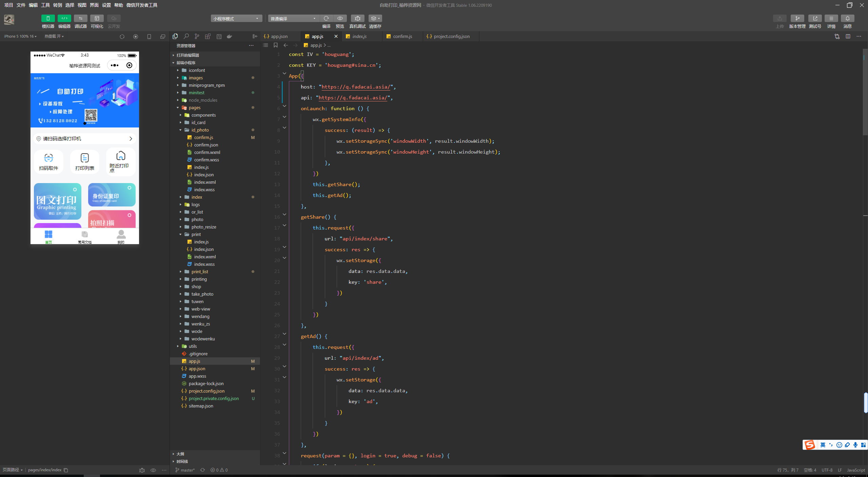This screenshot has width=868, height=477.
Task: Toggle the editor panel button
Action: (64, 18)
